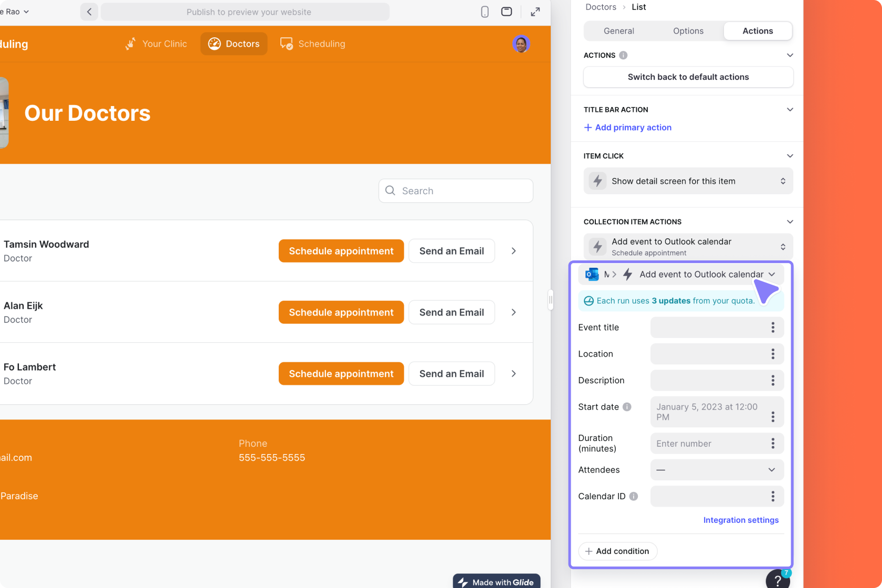Click the Add condition button

[617, 551]
